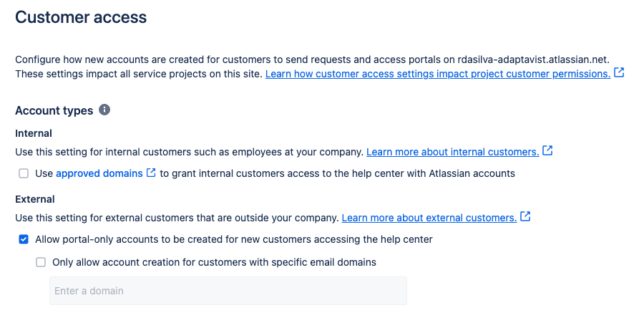Screen dimensions: 644x318
Task: Click external-link icon after external customers link
Action: tap(525, 216)
